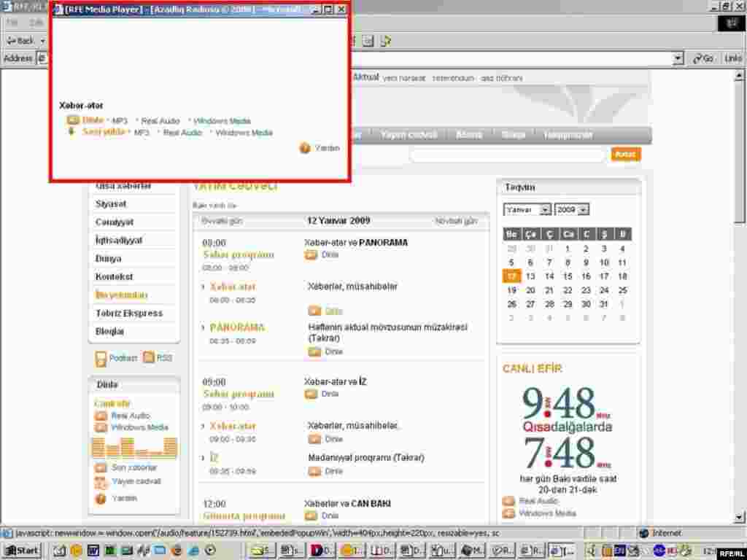Expand the browser address bar dropdown arrow
The width and height of the screenshot is (747, 560).
point(678,58)
